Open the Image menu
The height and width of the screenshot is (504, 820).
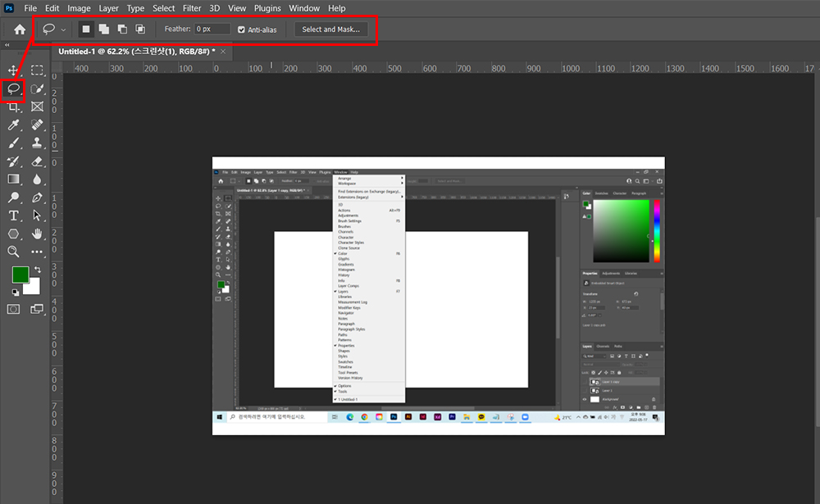tap(79, 8)
